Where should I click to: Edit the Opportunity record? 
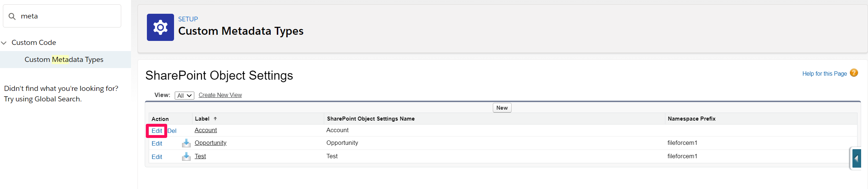pos(157,143)
